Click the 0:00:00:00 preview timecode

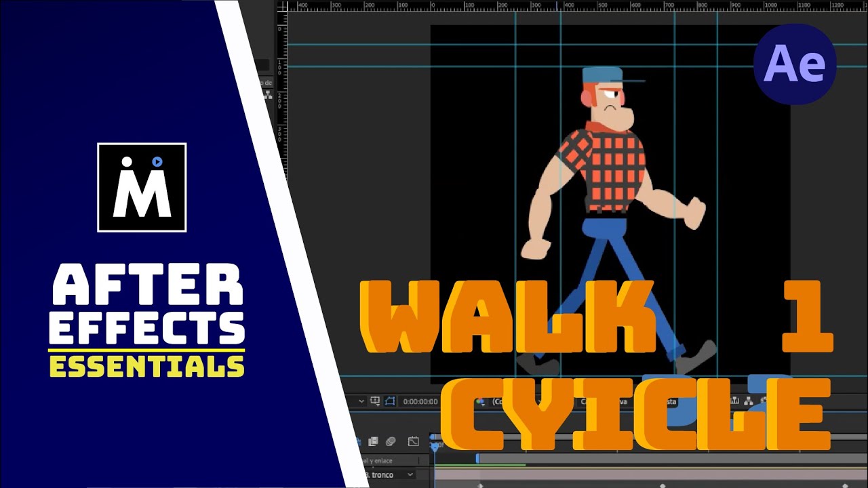[x=420, y=401]
